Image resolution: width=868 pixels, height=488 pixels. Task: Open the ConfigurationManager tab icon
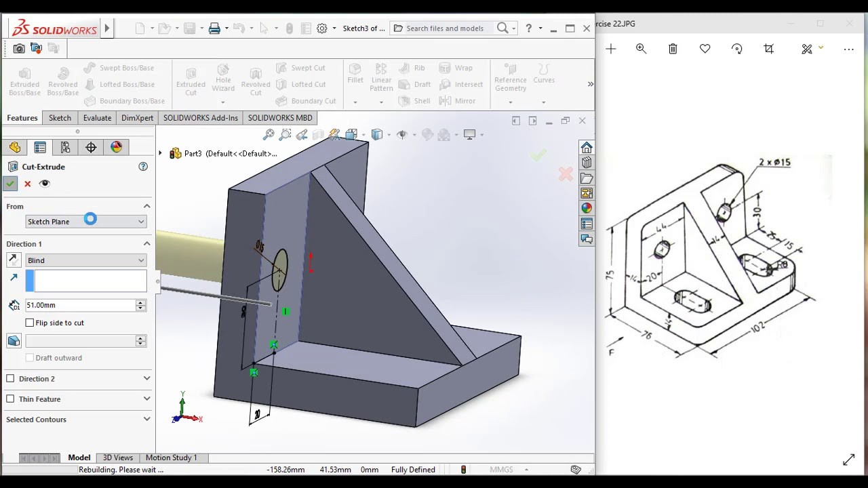pos(65,148)
